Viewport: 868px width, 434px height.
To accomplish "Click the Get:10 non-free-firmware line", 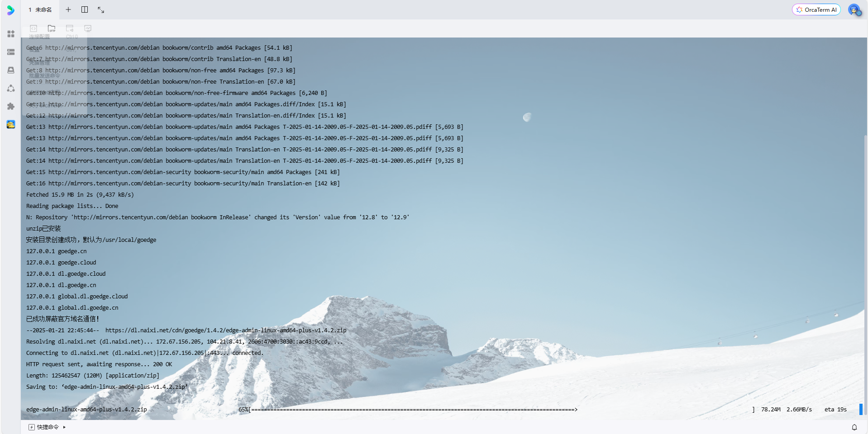I will click(x=176, y=93).
